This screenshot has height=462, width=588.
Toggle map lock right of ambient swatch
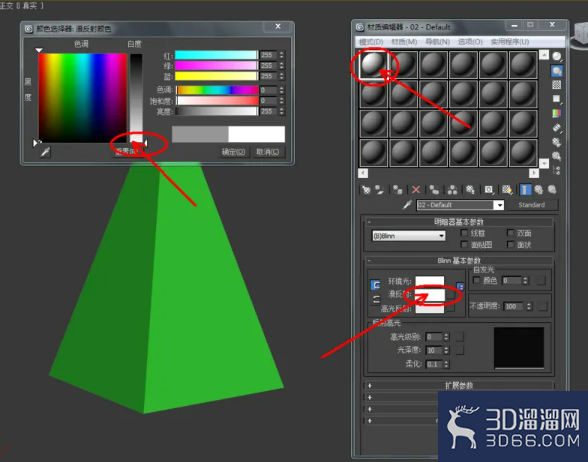(x=460, y=287)
